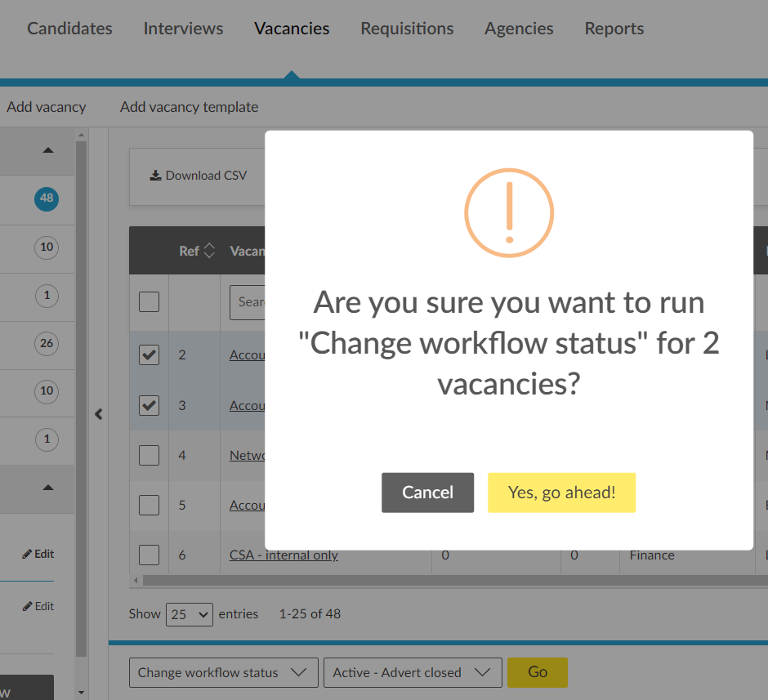Collapse the left sidebar with arrow

click(99, 414)
